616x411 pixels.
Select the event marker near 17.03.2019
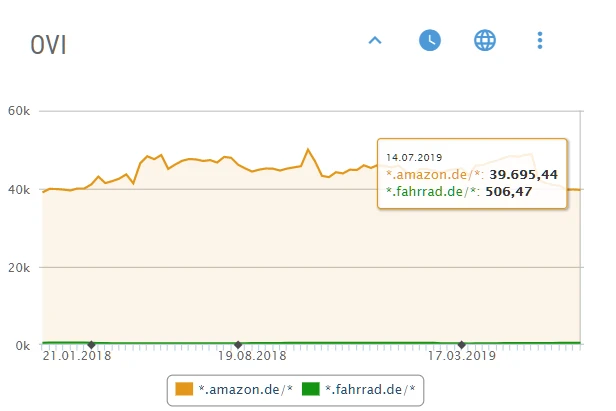coord(461,345)
